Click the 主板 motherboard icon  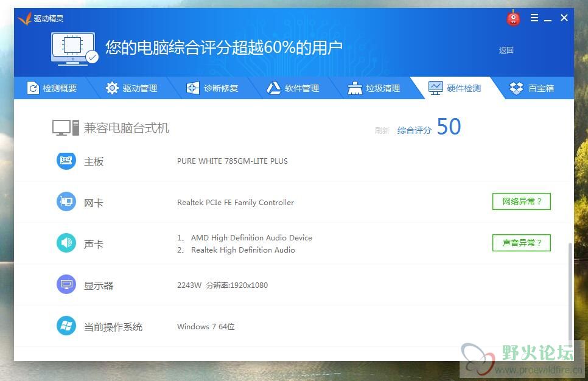(x=66, y=161)
